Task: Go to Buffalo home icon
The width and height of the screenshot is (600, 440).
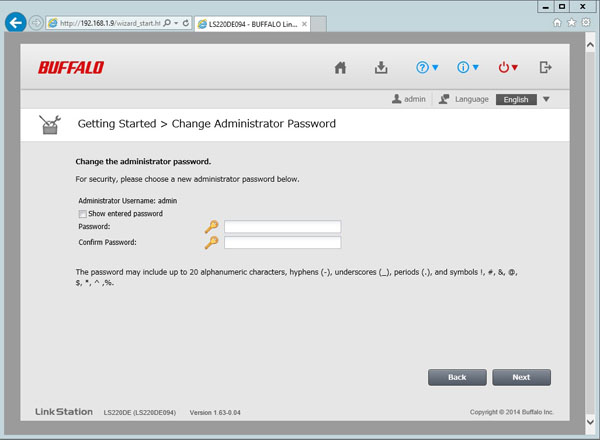Action: pyautogui.click(x=340, y=68)
